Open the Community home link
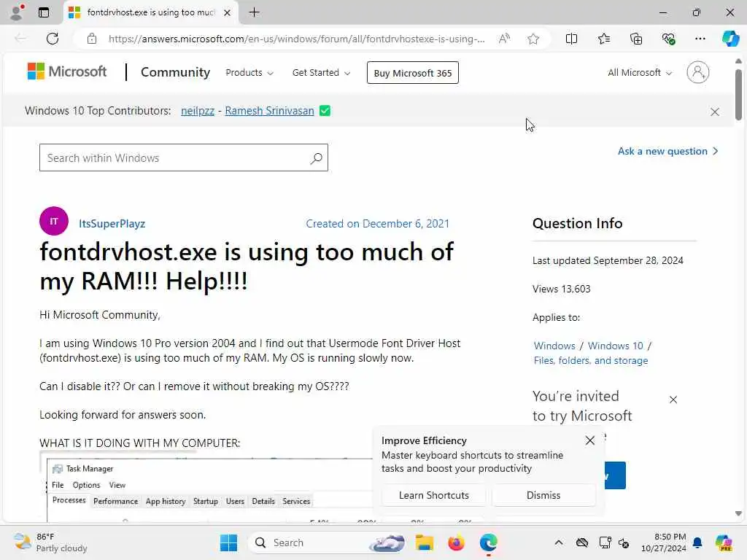This screenshot has height=560, width=747. pyautogui.click(x=175, y=72)
